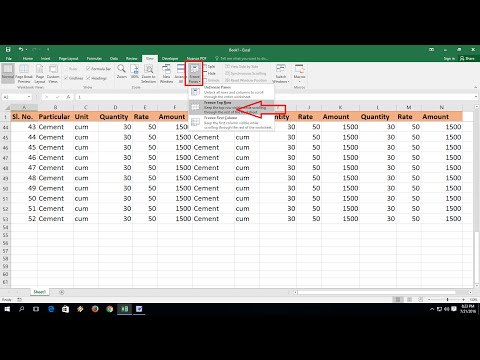This screenshot has width=480, height=360.
Task: Click the Word icon in taskbar
Action: point(139,309)
